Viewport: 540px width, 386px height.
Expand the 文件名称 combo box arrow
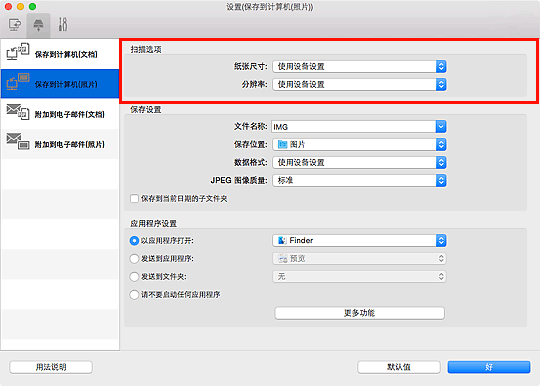pyautogui.click(x=441, y=127)
